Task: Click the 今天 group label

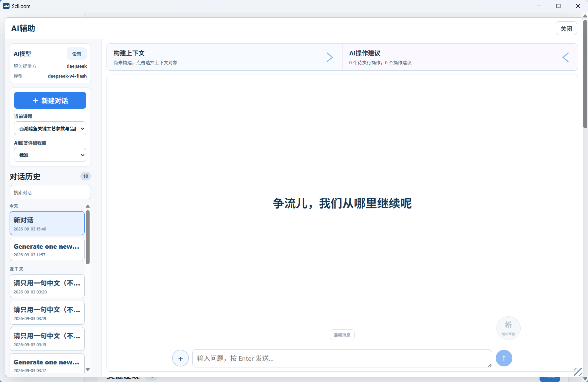Action: [x=14, y=206]
